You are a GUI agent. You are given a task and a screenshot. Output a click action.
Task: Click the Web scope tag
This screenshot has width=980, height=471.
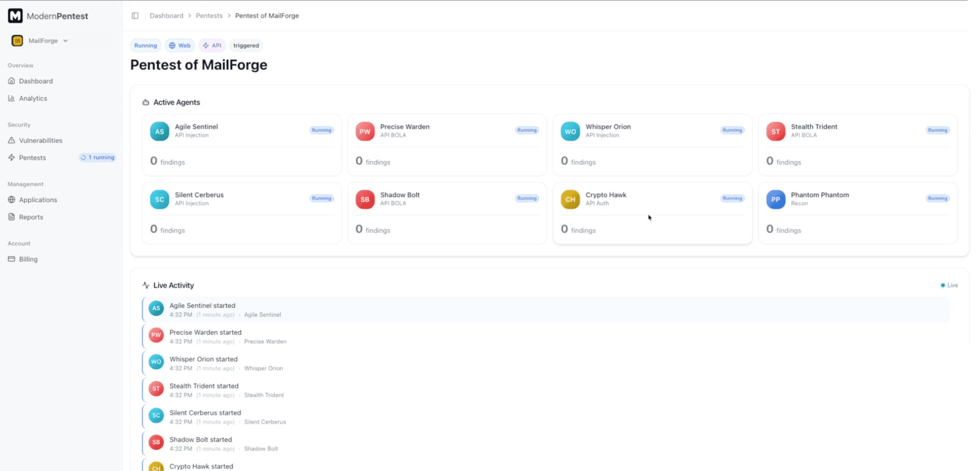coord(180,46)
